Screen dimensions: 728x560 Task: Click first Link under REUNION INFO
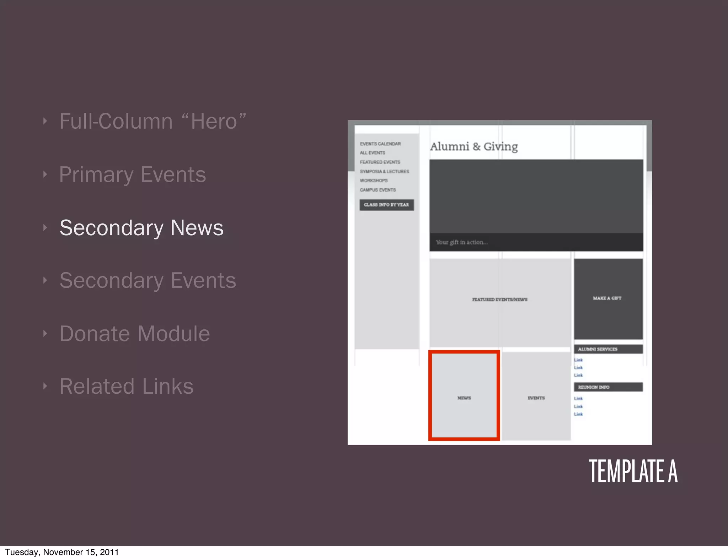click(578, 399)
